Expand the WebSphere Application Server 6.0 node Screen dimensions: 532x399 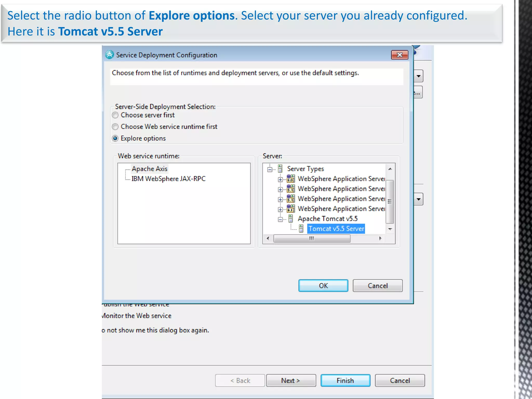tap(280, 179)
